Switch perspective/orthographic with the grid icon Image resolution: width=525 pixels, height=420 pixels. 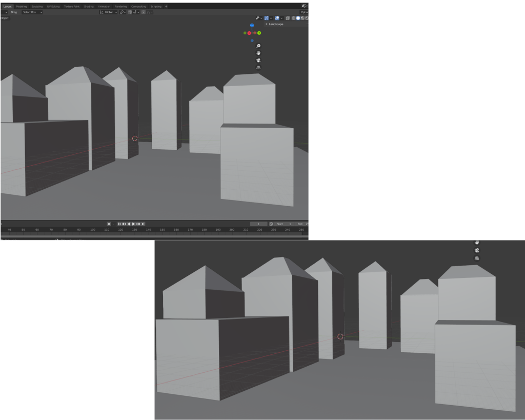tap(258, 67)
